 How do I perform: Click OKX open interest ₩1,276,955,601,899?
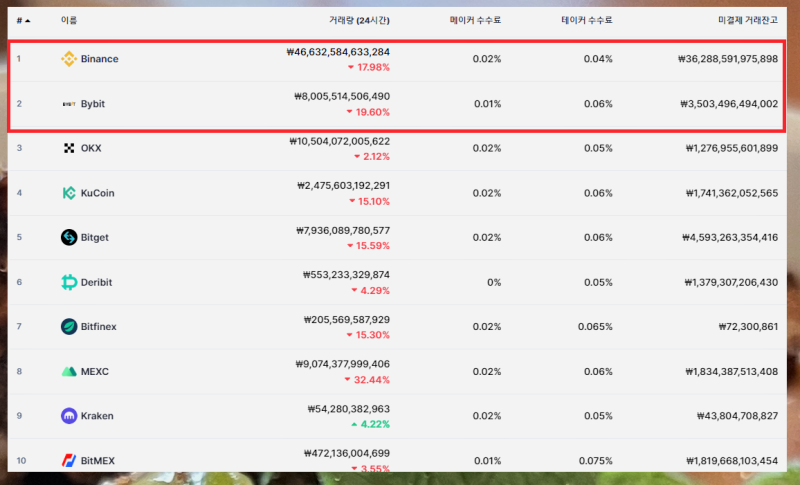(x=732, y=148)
